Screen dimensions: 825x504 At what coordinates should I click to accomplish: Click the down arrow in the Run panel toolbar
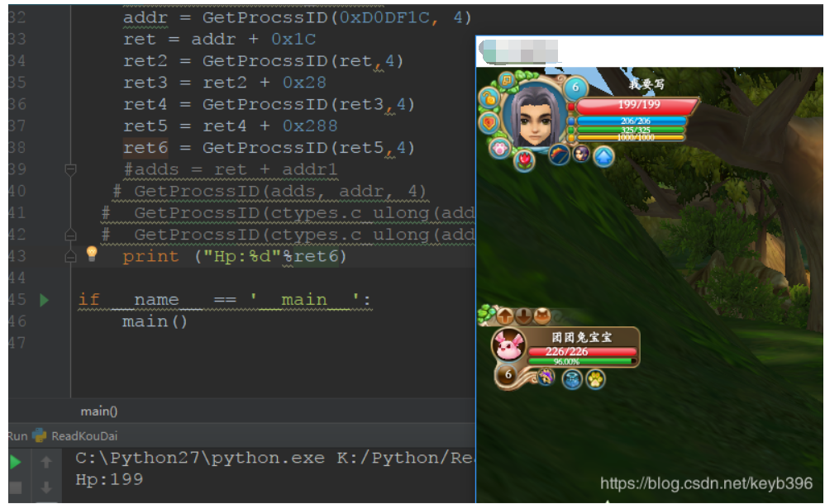coord(46,487)
